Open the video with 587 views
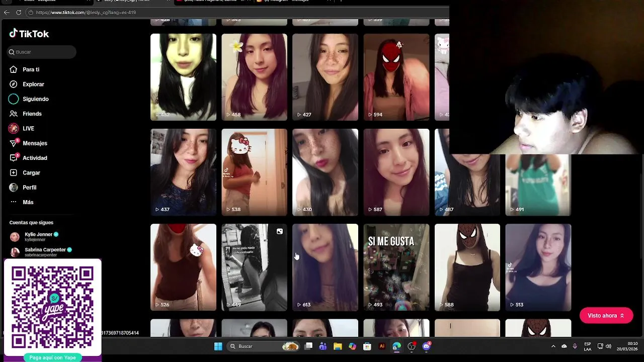Image resolution: width=644 pixels, height=362 pixels. click(396, 172)
